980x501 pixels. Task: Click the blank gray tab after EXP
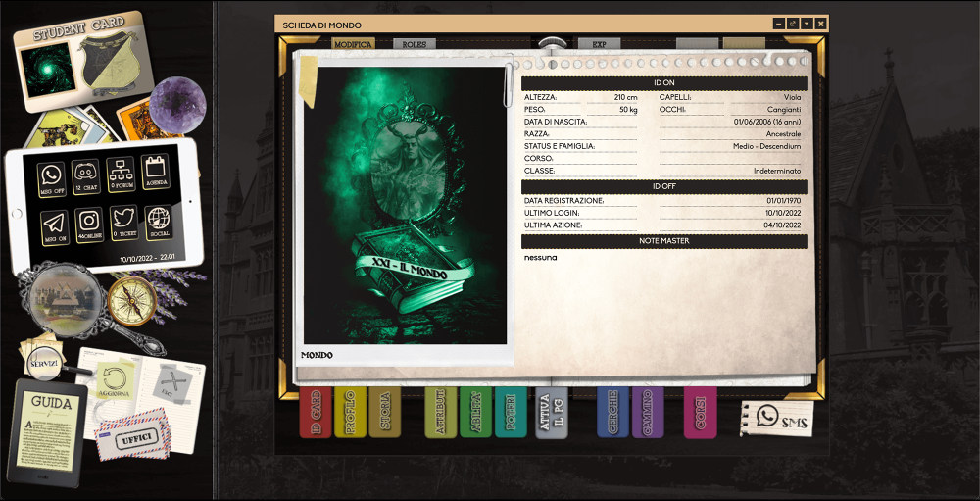point(698,44)
